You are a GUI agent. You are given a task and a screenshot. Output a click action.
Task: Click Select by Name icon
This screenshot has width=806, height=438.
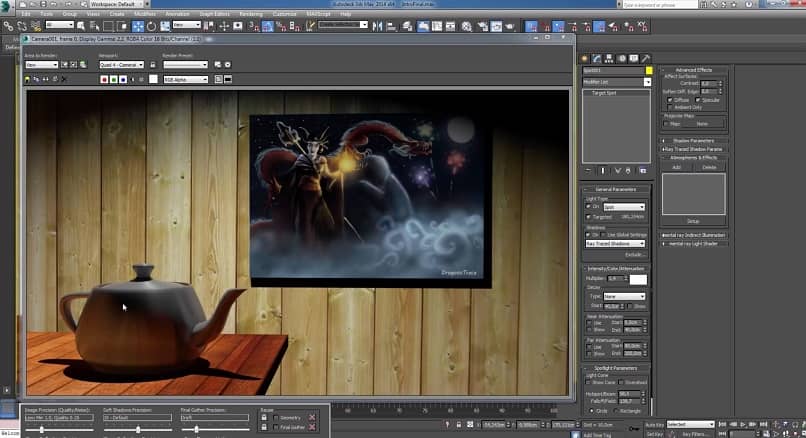tap(95, 26)
